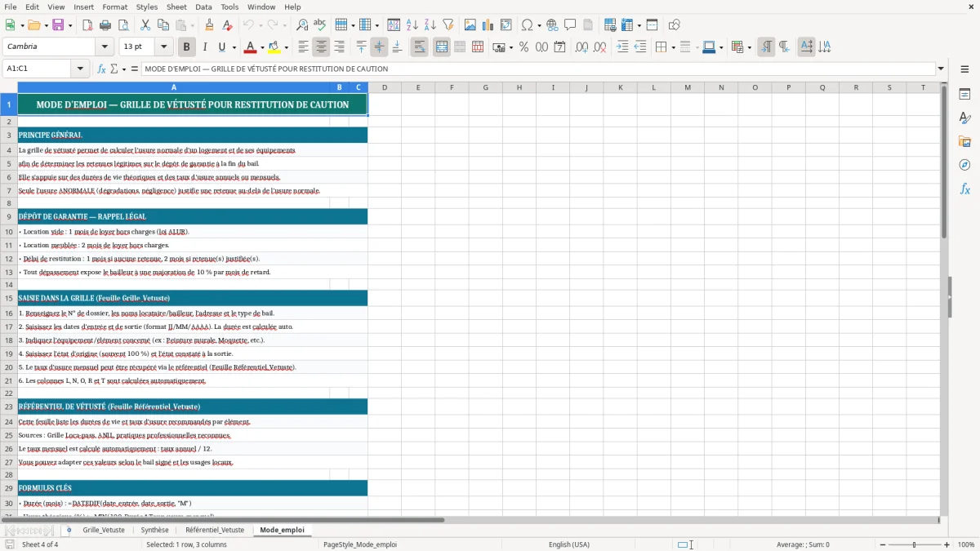Open the Font Size dropdown arrow
Screen dimensions: 980x551
[164, 47]
